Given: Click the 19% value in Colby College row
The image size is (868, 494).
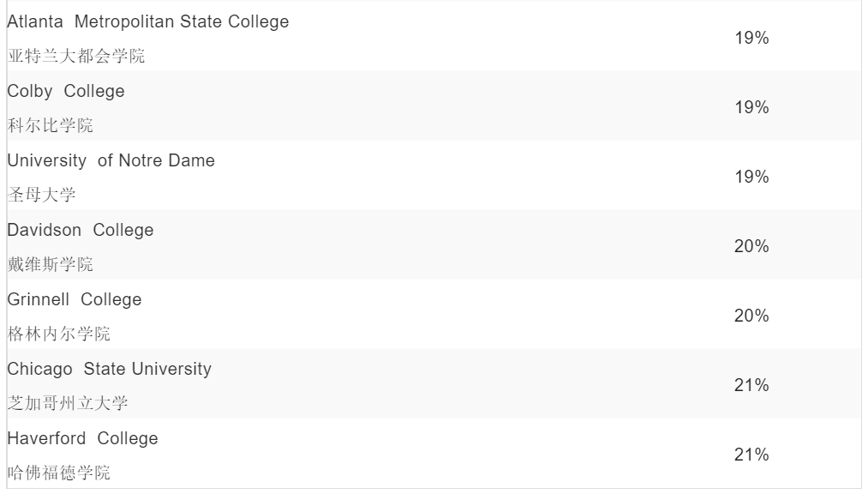Looking at the screenshot, I should tap(751, 107).
